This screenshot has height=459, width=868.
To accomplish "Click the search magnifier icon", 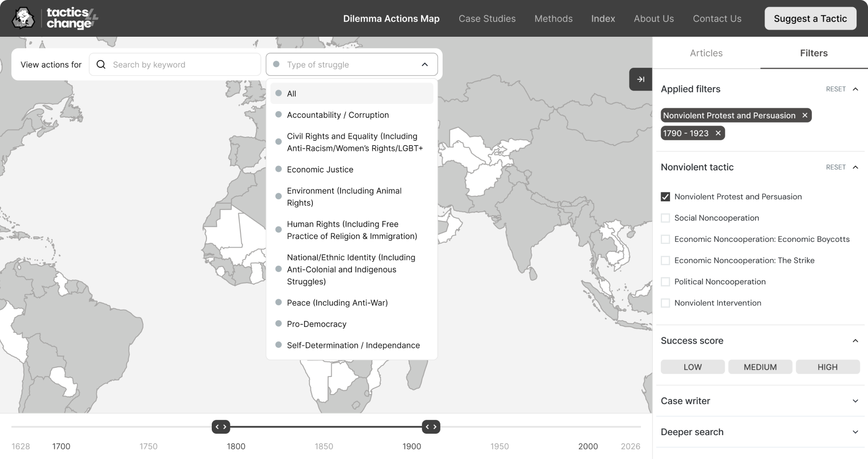I will (x=101, y=64).
